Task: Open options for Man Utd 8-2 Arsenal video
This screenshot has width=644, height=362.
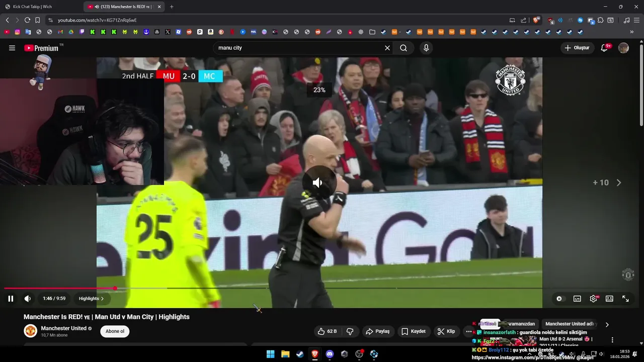Action: coord(612,340)
